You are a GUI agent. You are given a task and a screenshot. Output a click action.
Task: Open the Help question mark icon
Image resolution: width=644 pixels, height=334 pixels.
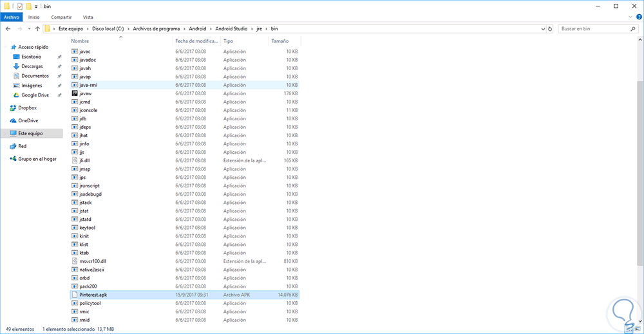pos(639,17)
